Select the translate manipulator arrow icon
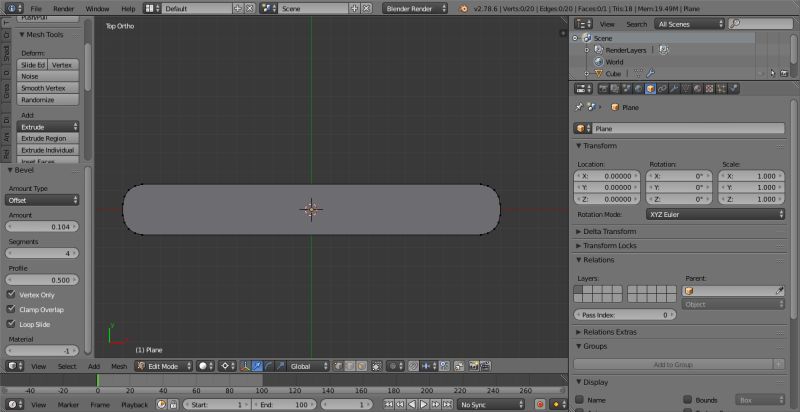The width and height of the screenshot is (800, 412). [x=257, y=366]
